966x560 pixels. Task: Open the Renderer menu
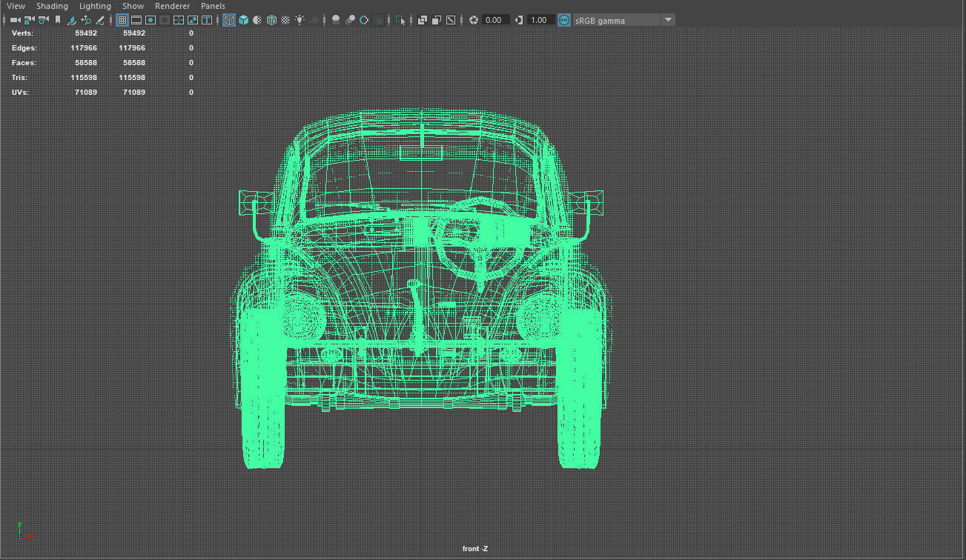pyautogui.click(x=172, y=6)
